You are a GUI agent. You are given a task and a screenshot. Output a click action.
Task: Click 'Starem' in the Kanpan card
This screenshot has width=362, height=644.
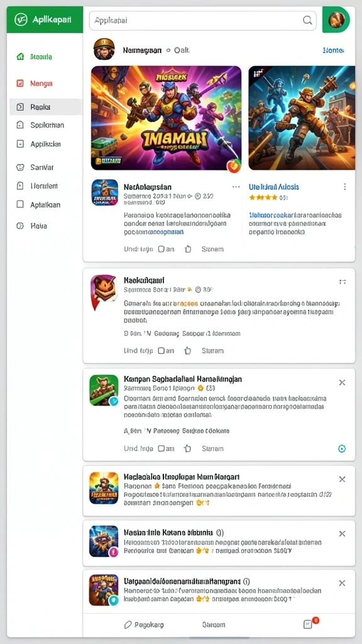pos(212,448)
